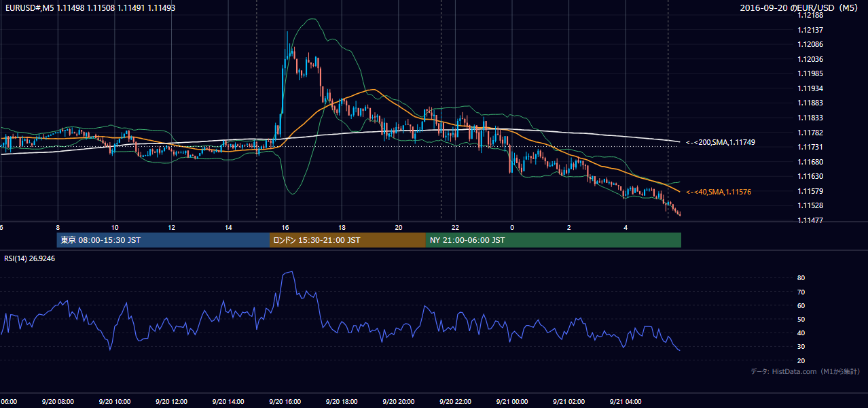Click price axis label 1.11883
The image size is (868, 408).
[812, 103]
